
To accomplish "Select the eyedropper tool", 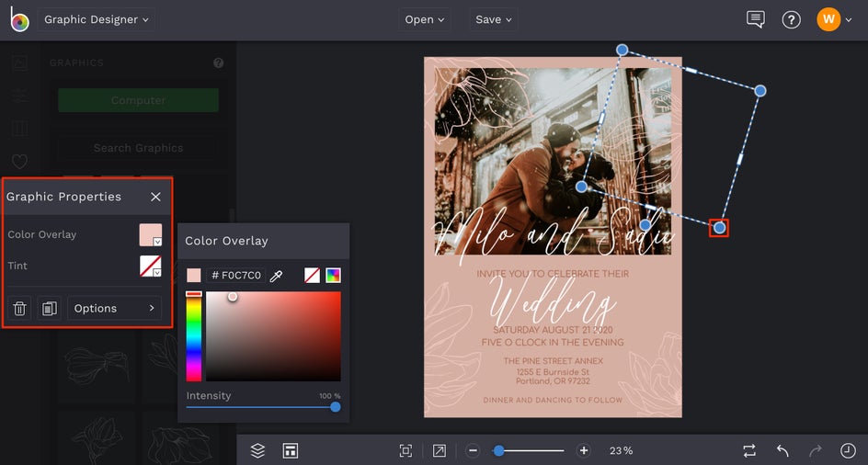I will coord(276,276).
